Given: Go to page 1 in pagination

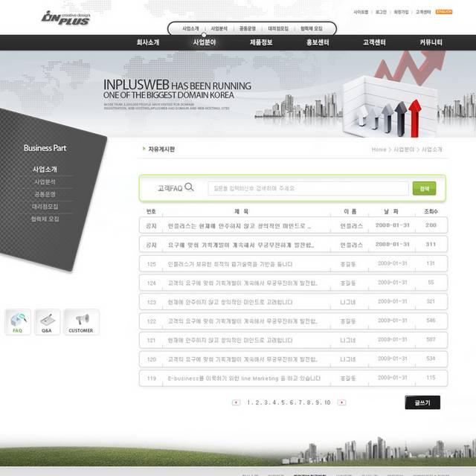Looking at the screenshot, I should click(x=248, y=402).
